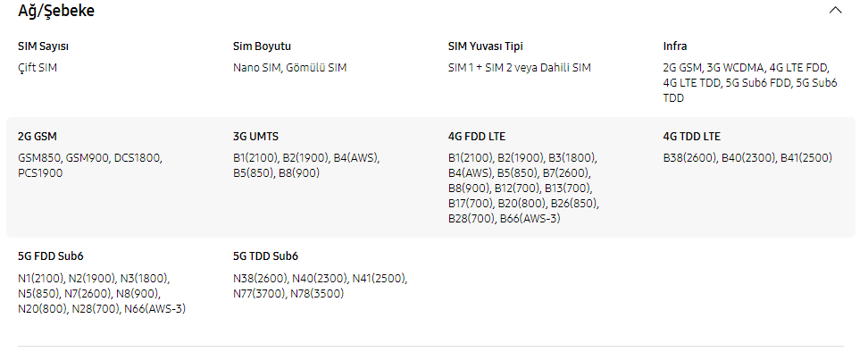Select SIM 1 + SIM 2 veya Dahili SIM text
The width and height of the screenshot is (868, 352).
pos(519,68)
